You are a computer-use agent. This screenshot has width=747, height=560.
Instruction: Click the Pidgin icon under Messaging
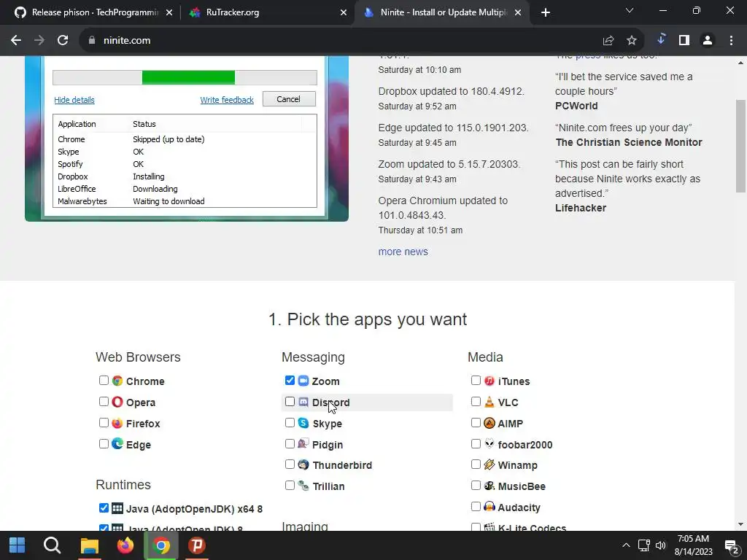(x=303, y=444)
